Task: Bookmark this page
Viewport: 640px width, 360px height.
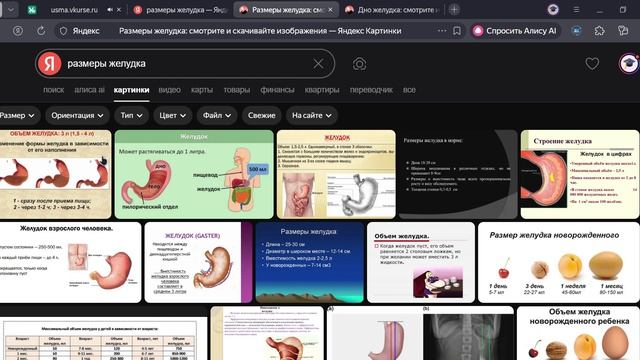Action: (x=457, y=31)
